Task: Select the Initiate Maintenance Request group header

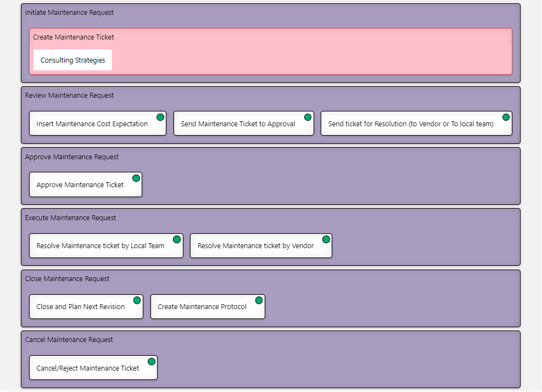Action: pyautogui.click(x=70, y=12)
